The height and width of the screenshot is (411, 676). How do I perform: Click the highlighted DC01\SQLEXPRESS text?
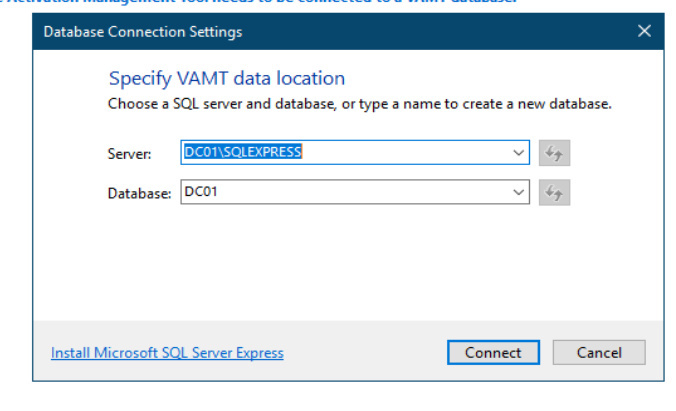(x=243, y=153)
